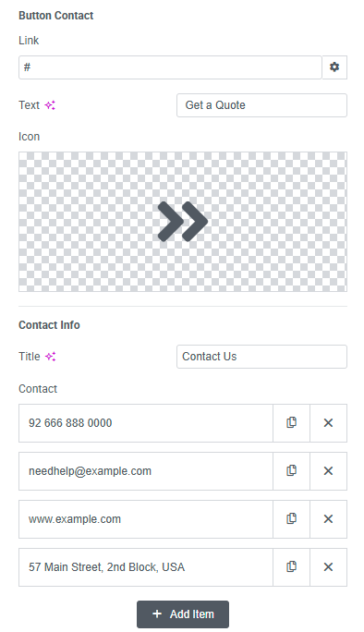Click AI sparkle icon beside Text label
Screen dimensions: 364x632
pos(50,105)
